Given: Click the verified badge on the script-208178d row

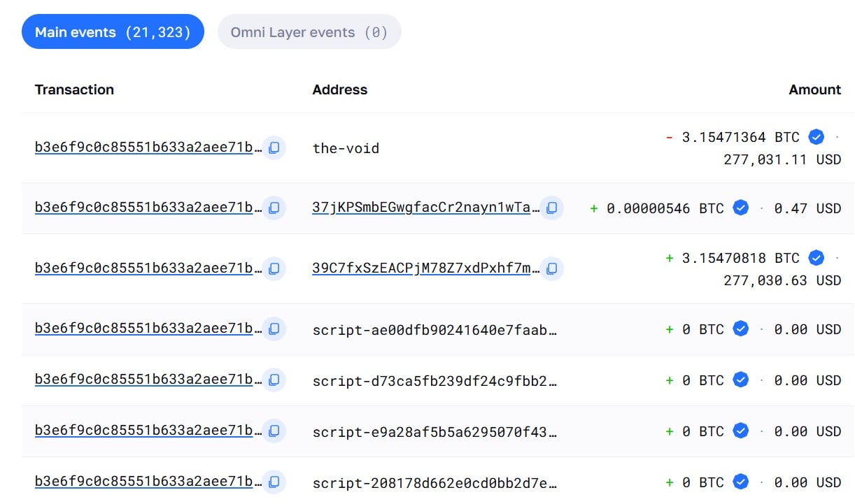Looking at the screenshot, I should (741, 482).
